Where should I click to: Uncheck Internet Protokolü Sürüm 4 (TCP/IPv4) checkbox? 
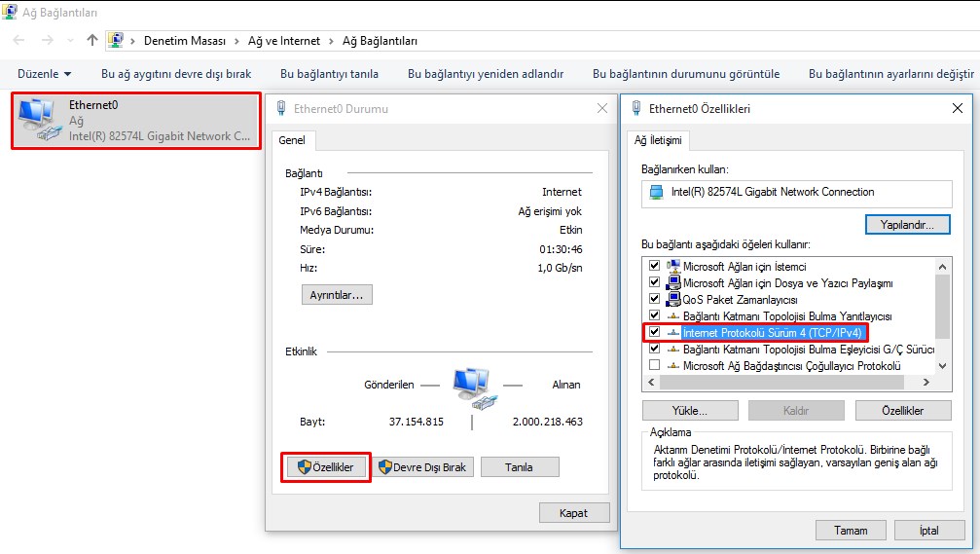point(655,332)
